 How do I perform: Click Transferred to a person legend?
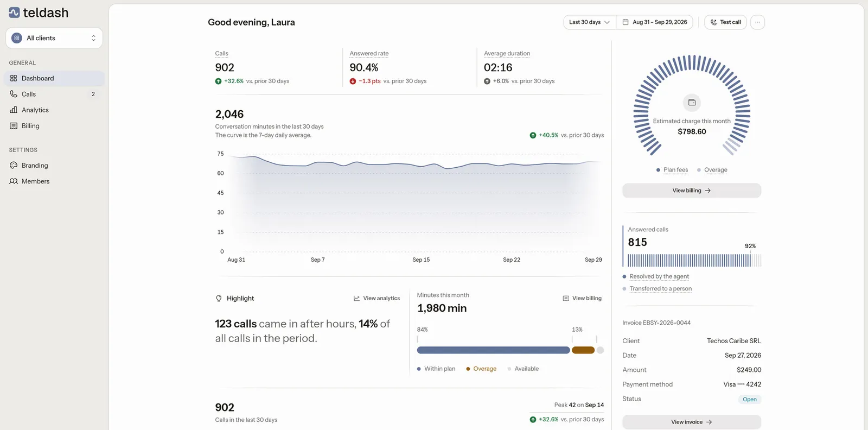[657, 289]
